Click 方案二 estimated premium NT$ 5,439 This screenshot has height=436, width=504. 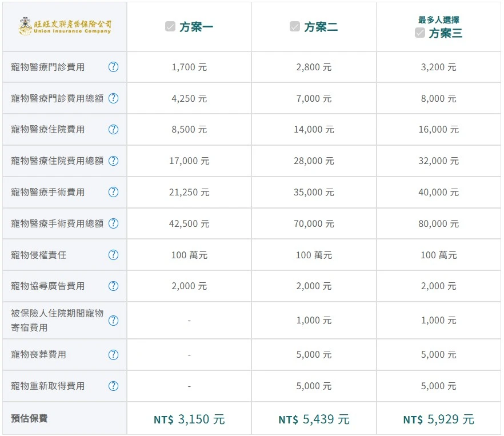[x=314, y=419]
